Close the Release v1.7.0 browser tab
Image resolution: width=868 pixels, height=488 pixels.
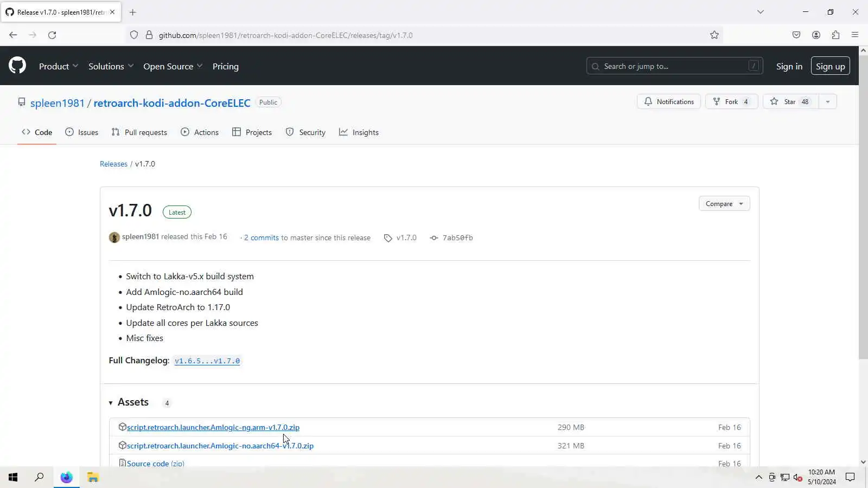112,12
